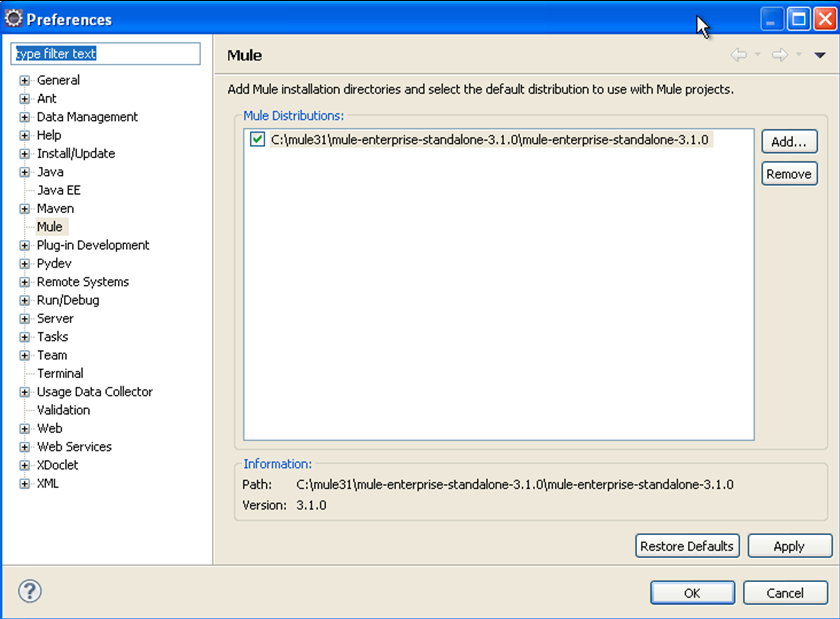Select Java EE in preferences tree
This screenshot has width=840, height=619.
[x=58, y=190]
